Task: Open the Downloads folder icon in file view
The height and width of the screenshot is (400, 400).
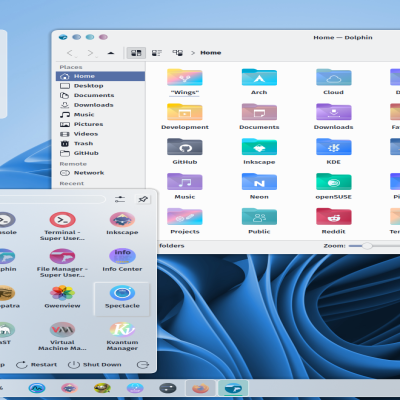Action: pyautogui.click(x=333, y=112)
